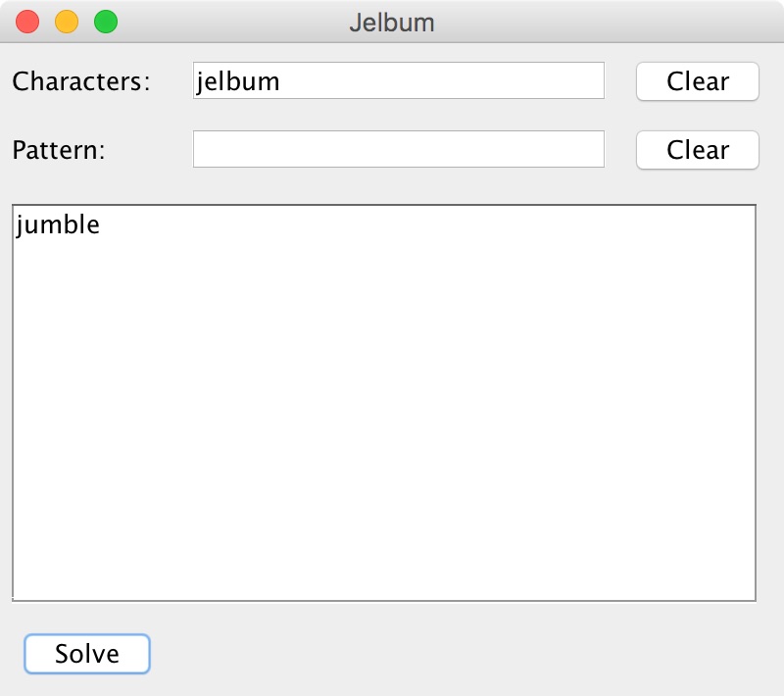
Task: Clear the Pattern field
Action: (698, 150)
